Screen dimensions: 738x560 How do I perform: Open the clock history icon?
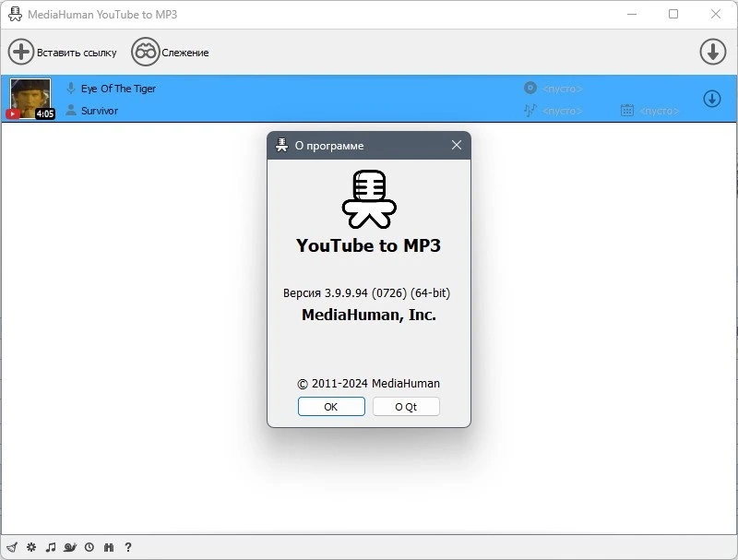coord(89,547)
